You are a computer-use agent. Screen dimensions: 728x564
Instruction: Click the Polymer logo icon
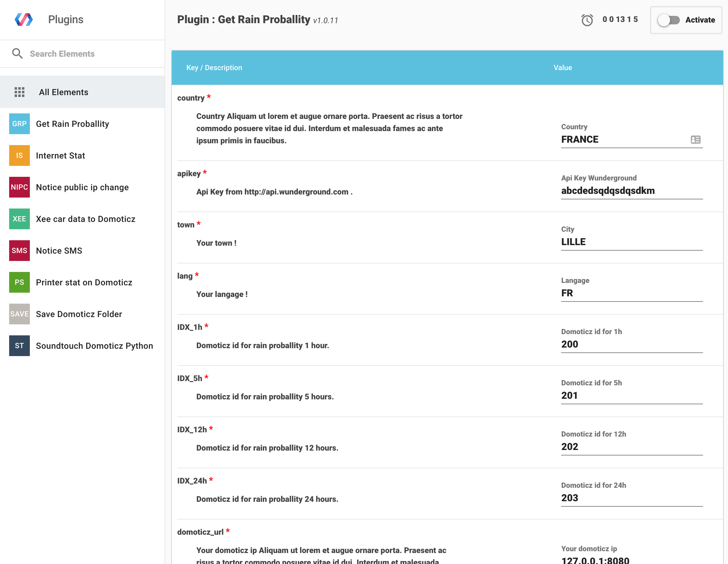pyautogui.click(x=24, y=20)
